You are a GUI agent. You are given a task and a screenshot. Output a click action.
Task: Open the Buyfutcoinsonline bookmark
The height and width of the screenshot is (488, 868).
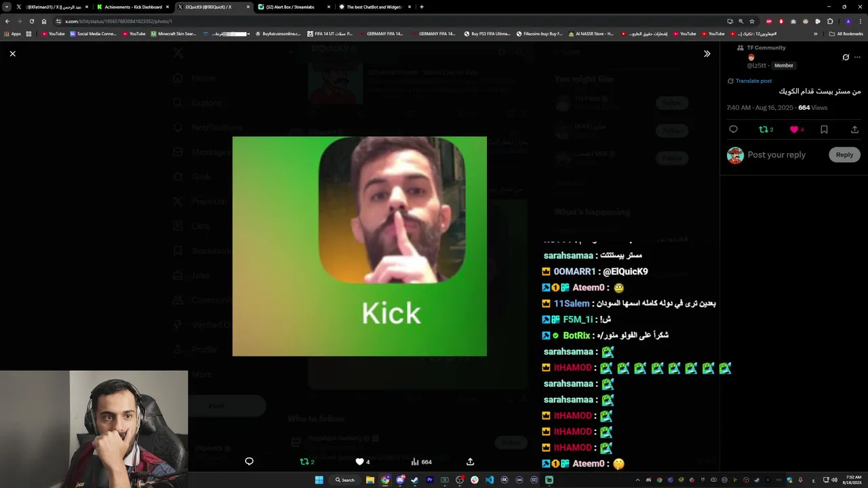[279, 33]
